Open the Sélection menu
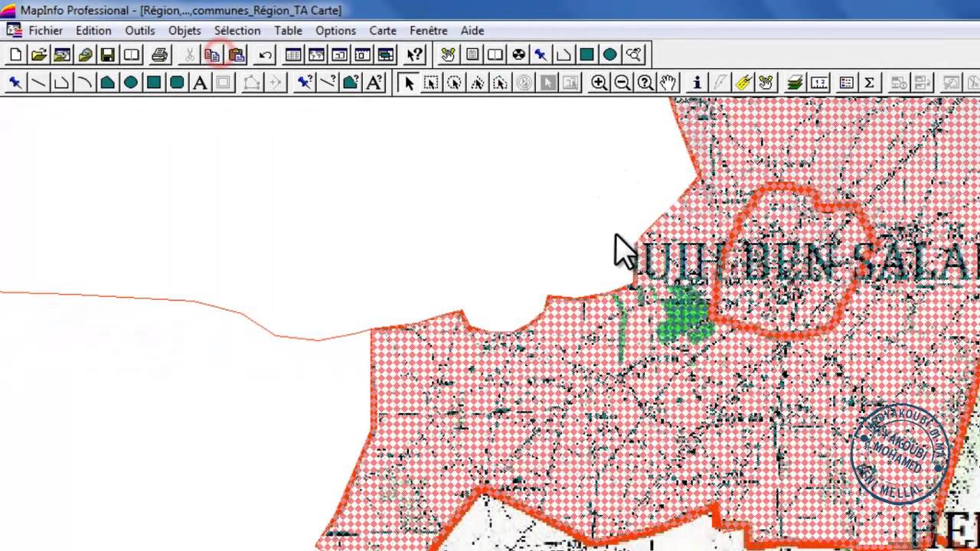Screen dimensions: 980x551 pos(237,31)
